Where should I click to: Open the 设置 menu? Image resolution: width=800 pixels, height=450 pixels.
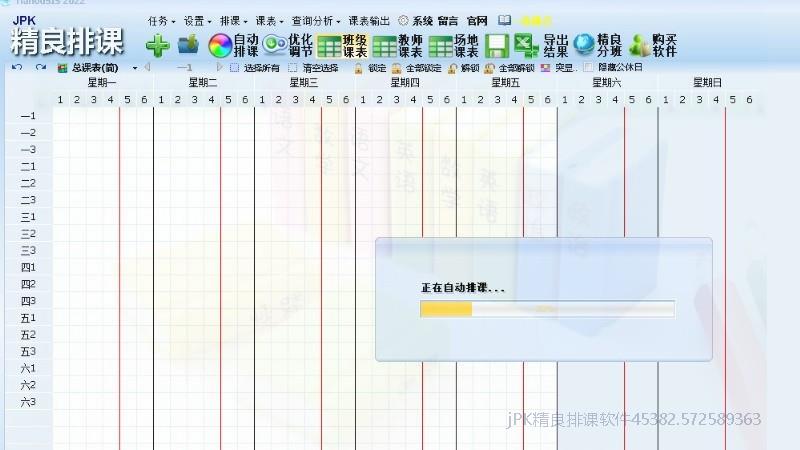coord(197,21)
